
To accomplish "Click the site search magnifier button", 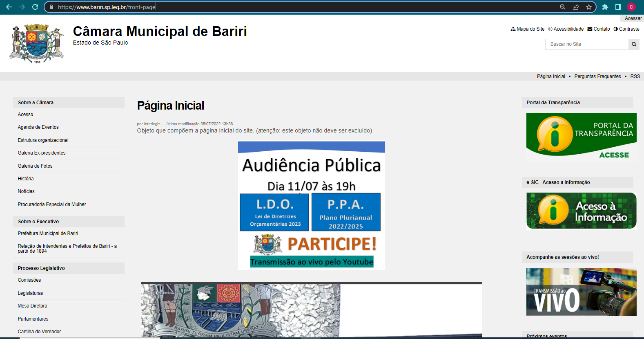I will pyautogui.click(x=634, y=44).
